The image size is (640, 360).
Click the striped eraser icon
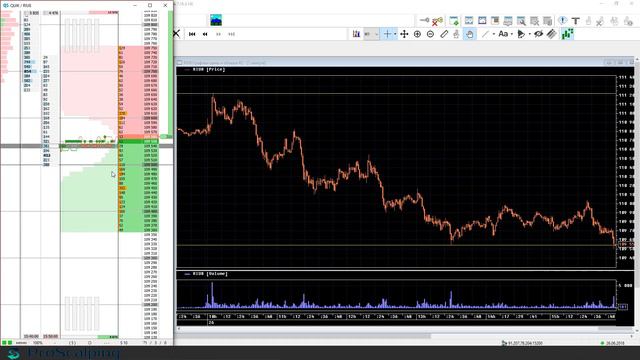(x=552, y=34)
